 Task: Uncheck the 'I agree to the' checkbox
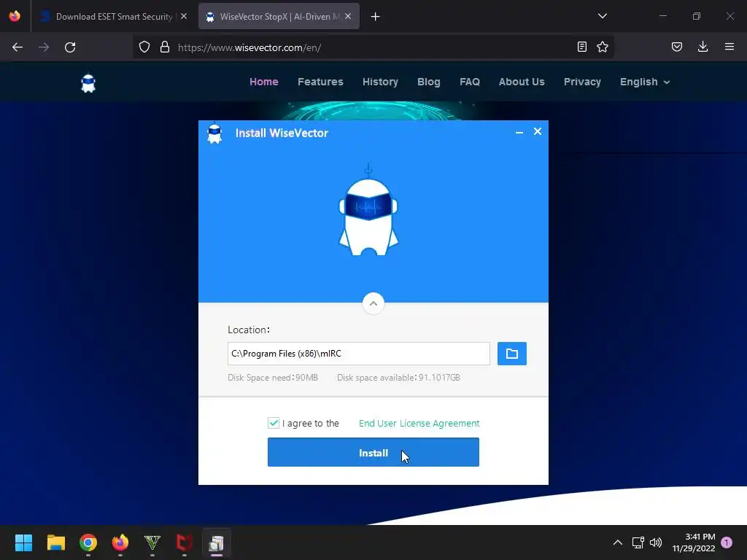pyautogui.click(x=274, y=423)
